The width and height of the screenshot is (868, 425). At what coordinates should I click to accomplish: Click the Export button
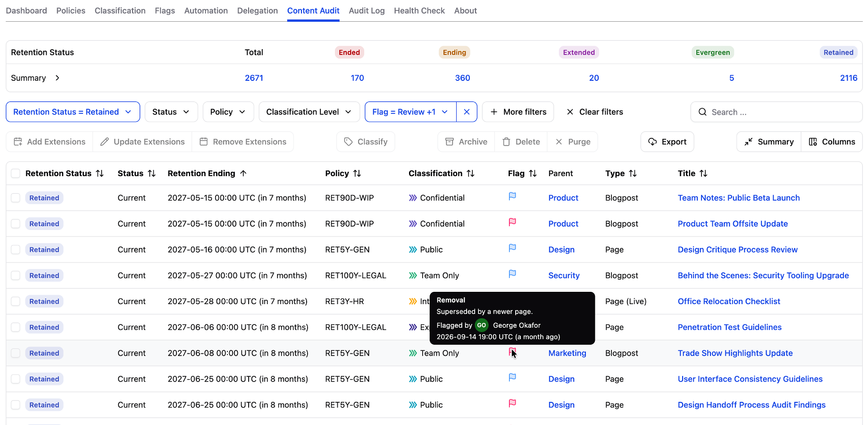667,142
